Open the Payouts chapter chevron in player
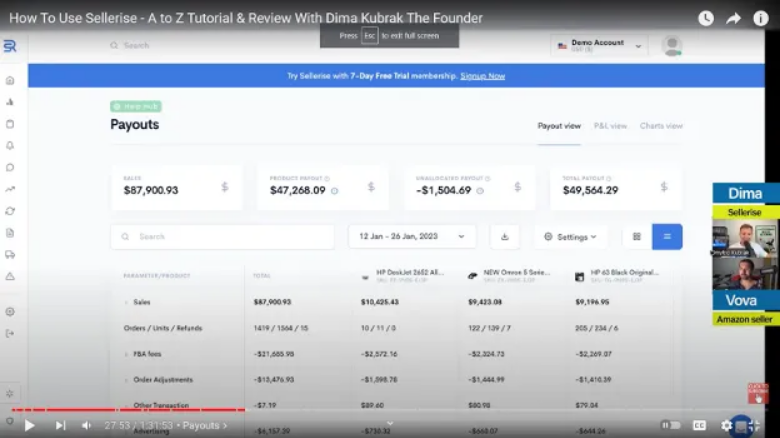 pyautogui.click(x=225, y=426)
